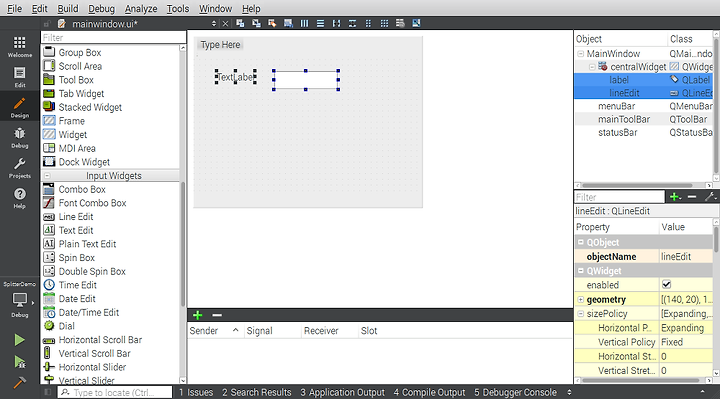Click the property editor Filter field
The width and height of the screenshot is (720, 399).
(619, 197)
